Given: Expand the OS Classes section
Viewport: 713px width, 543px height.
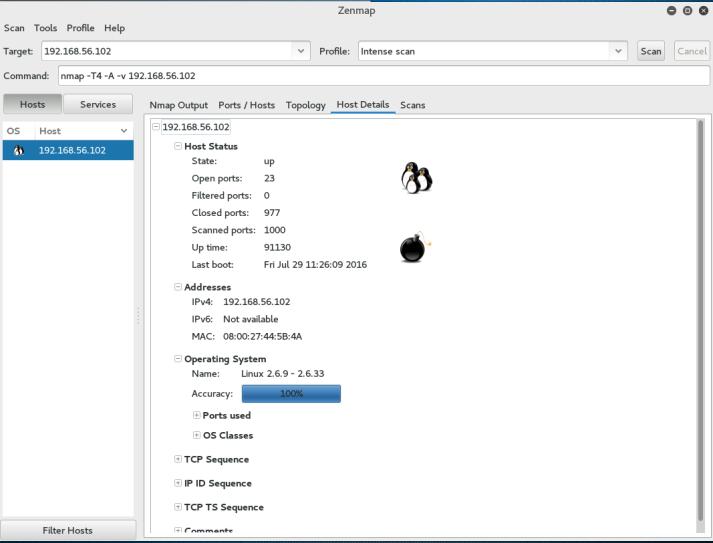Looking at the screenshot, I should pyautogui.click(x=196, y=435).
